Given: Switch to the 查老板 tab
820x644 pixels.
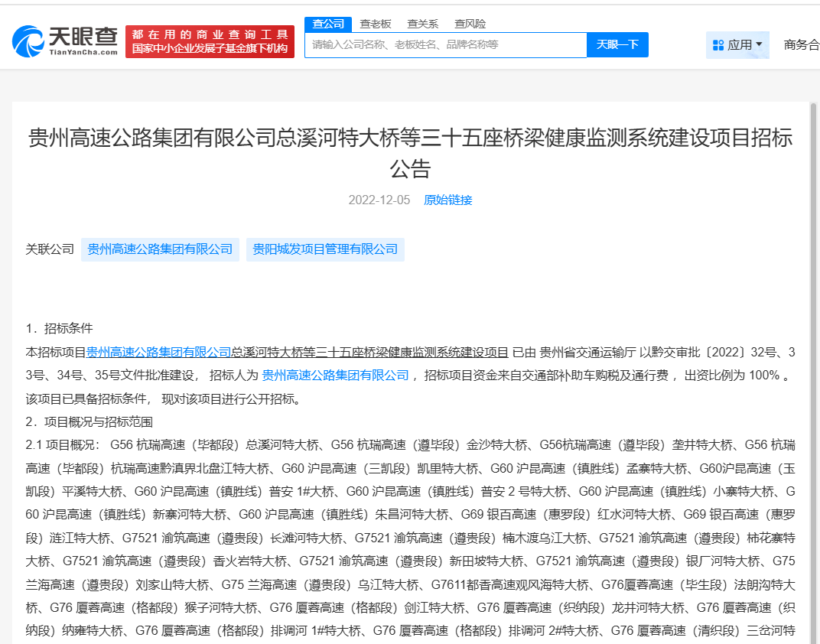Looking at the screenshot, I should [375, 24].
